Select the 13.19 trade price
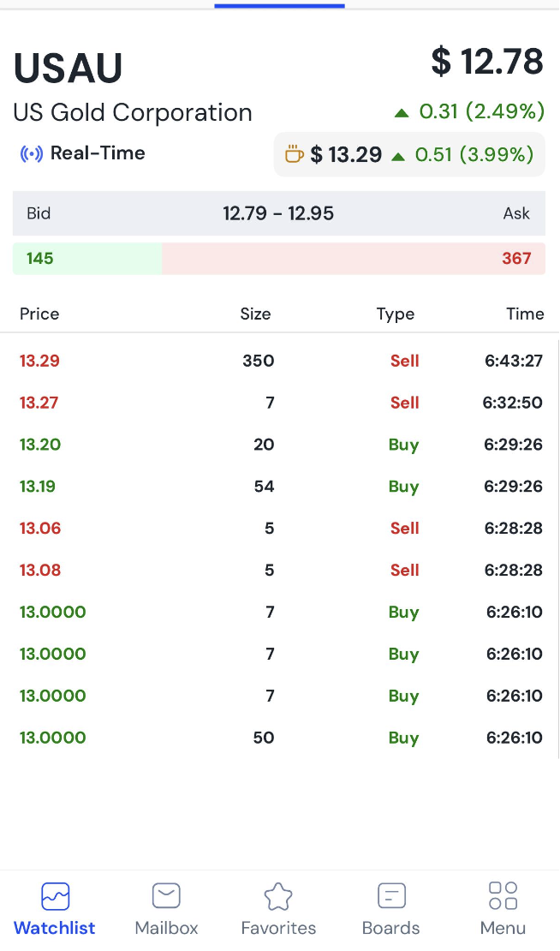 pos(38,487)
